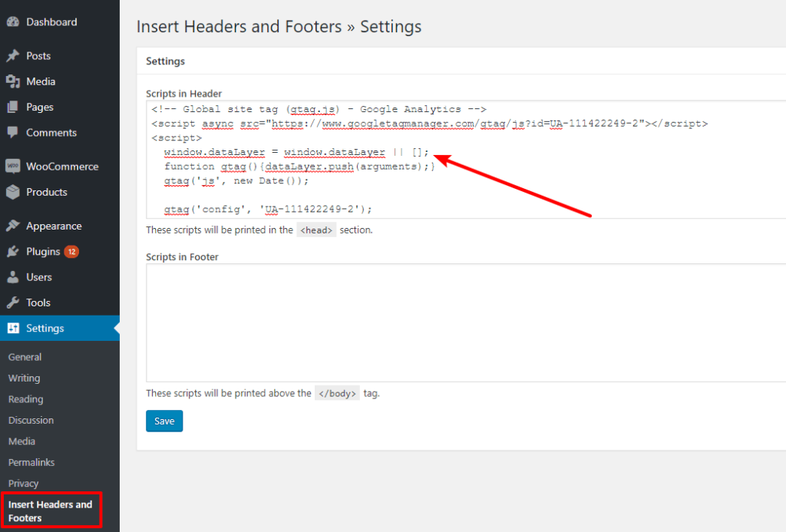Viewport: 786px width, 532px height.
Task: Open Privacy settings submenu
Action: click(23, 484)
